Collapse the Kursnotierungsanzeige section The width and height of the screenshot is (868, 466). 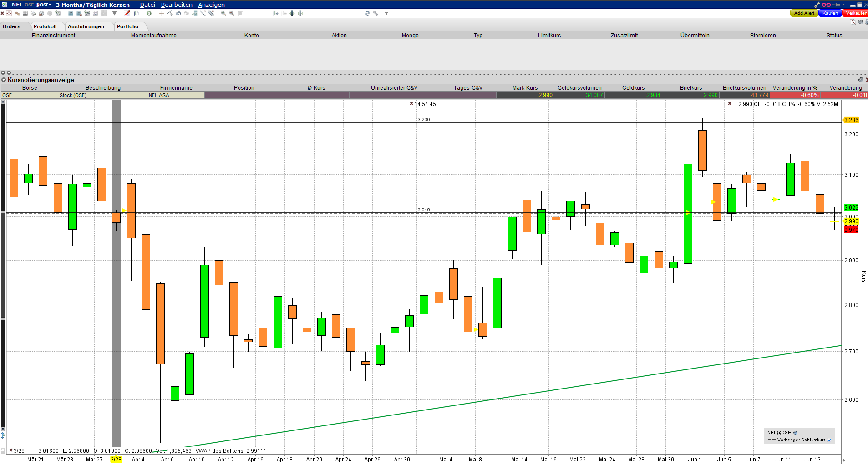point(4,80)
